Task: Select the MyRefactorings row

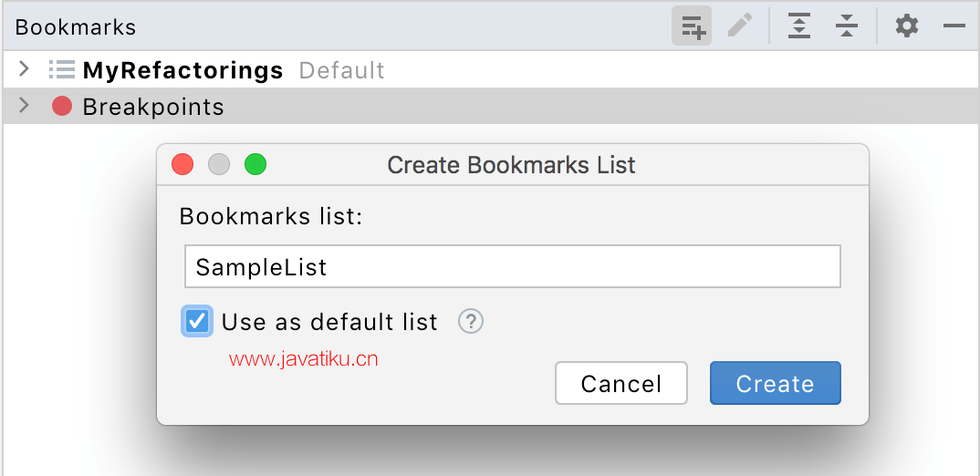Action: pos(490,69)
